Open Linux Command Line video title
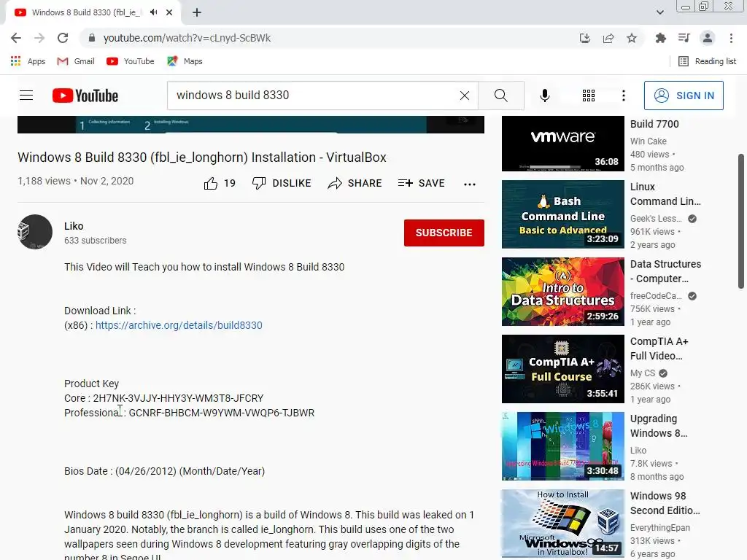Image resolution: width=747 pixels, height=560 pixels. [665, 194]
